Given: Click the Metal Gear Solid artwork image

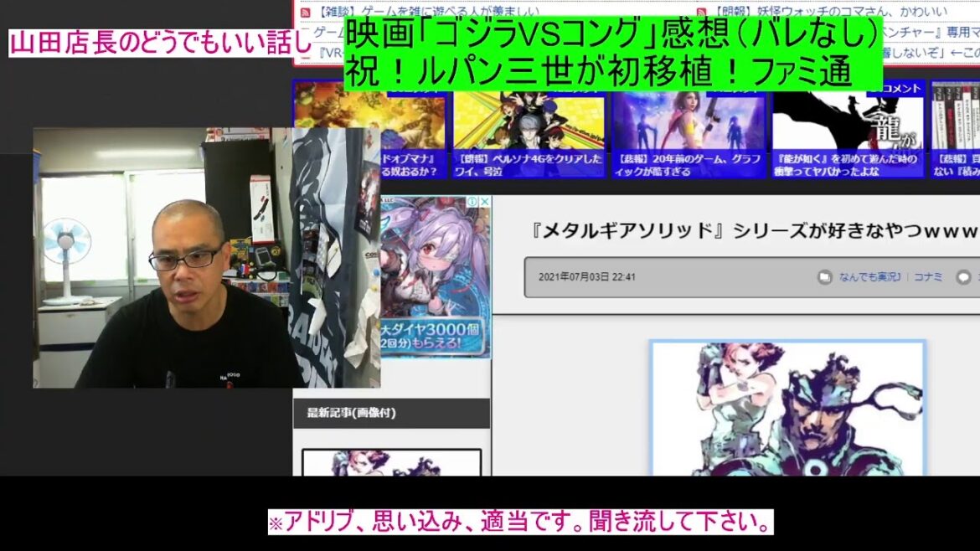Looking at the screenshot, I should [x=787, y=409].
